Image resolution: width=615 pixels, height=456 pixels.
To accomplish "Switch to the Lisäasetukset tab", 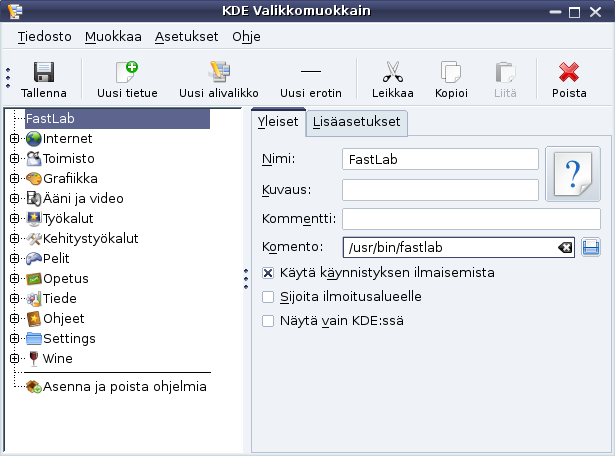I will [x=357, y=123].
